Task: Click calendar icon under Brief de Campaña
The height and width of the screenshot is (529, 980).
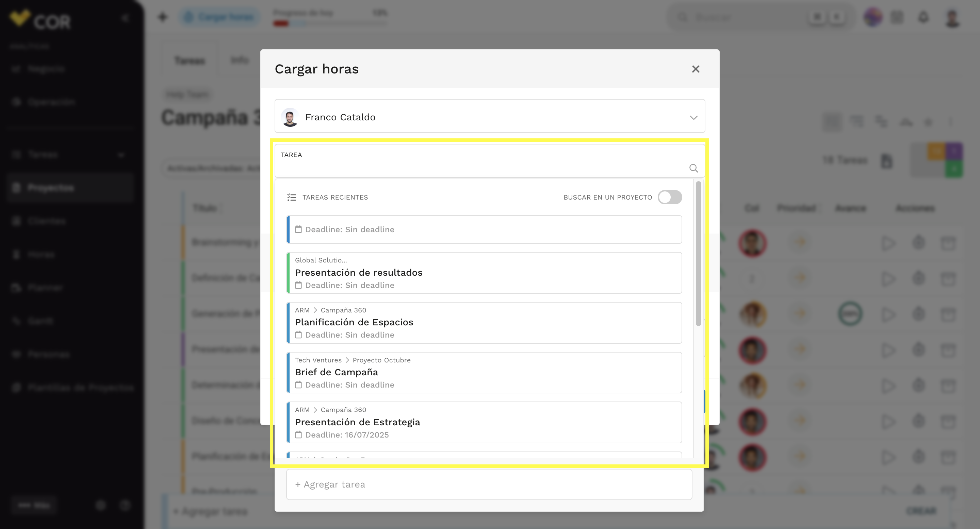Action: pyautogui.click(x=298, y=385)
